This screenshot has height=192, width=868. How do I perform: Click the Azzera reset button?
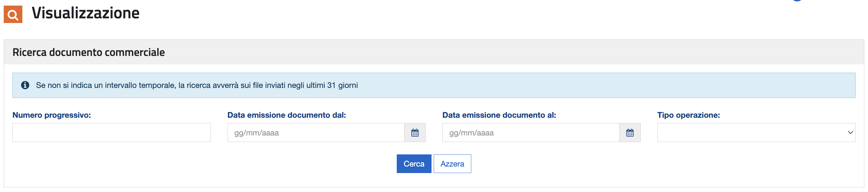[x=452, y=164]
